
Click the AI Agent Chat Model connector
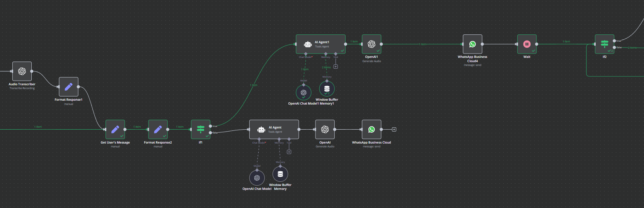click(x=259, y=139)
